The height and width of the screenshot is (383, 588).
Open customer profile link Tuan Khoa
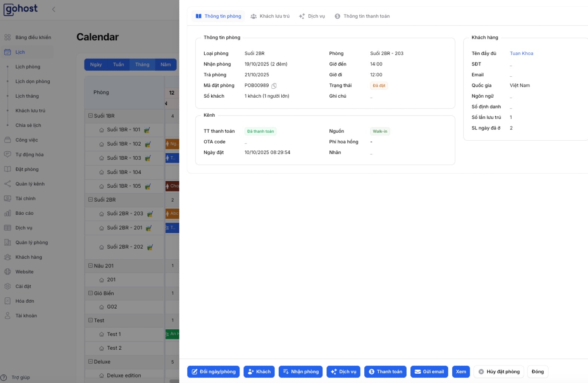[x=521, y=53]
